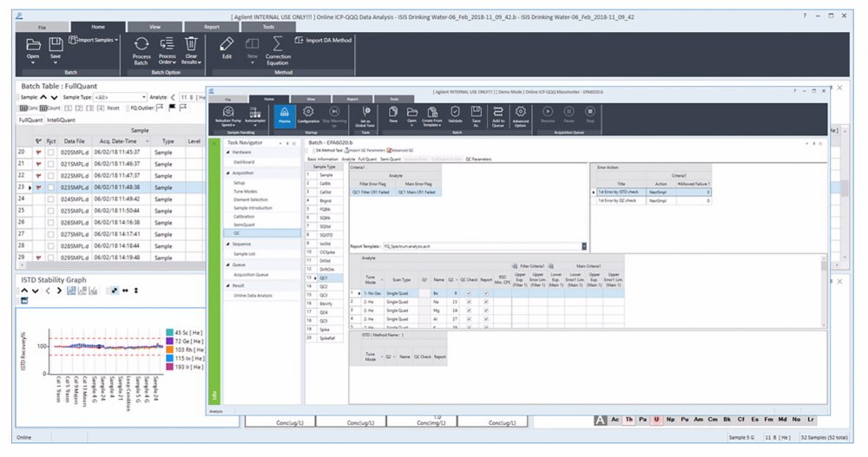Switch to QC Parameters tab in batch pane
Viewport: 868px width, 457px height.
(x=478, y=160)
